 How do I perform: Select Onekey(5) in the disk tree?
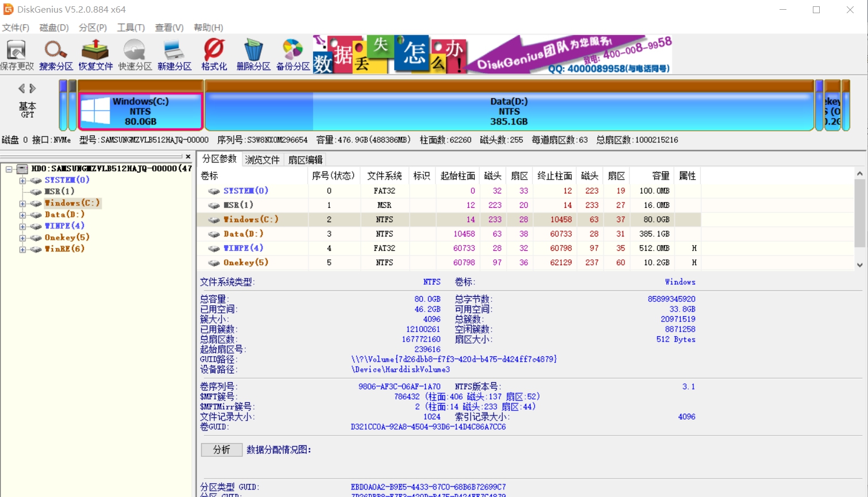pos(67,238)
